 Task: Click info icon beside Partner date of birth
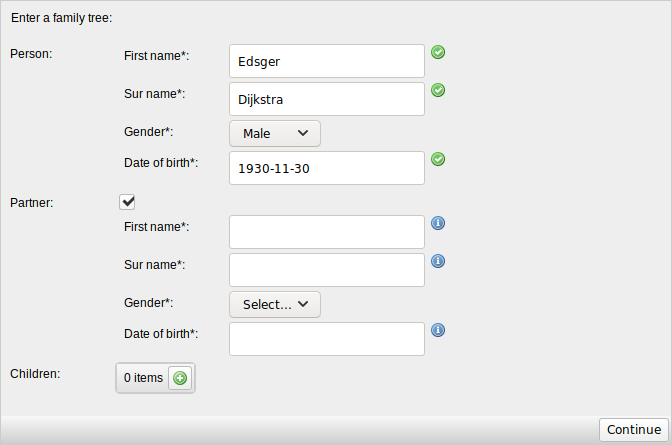coord(438,330)
